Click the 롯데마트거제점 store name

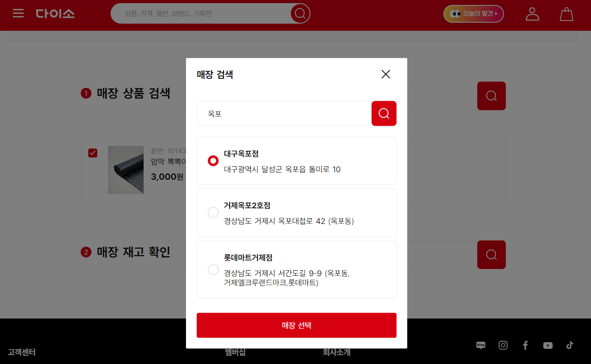[x=248, y=258]
